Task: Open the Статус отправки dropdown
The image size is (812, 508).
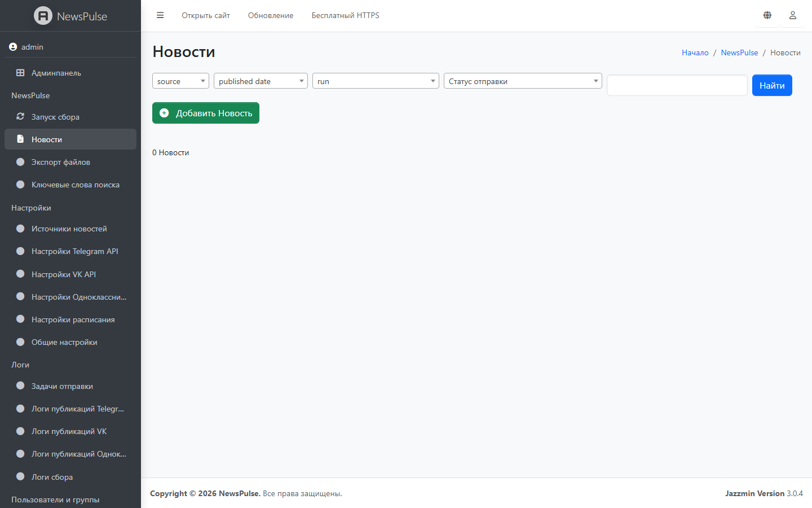Action: coord(523,81)
